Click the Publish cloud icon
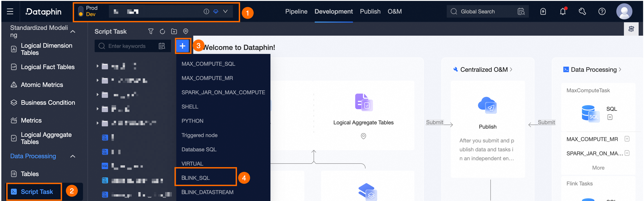This screenshot has height=201, width=644. coord(488,105)
